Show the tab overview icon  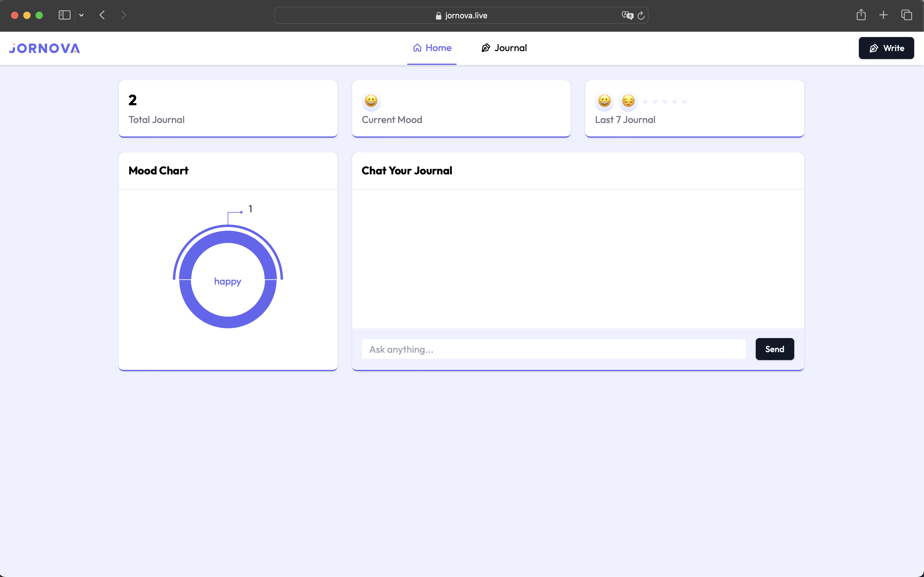[907, 15]
